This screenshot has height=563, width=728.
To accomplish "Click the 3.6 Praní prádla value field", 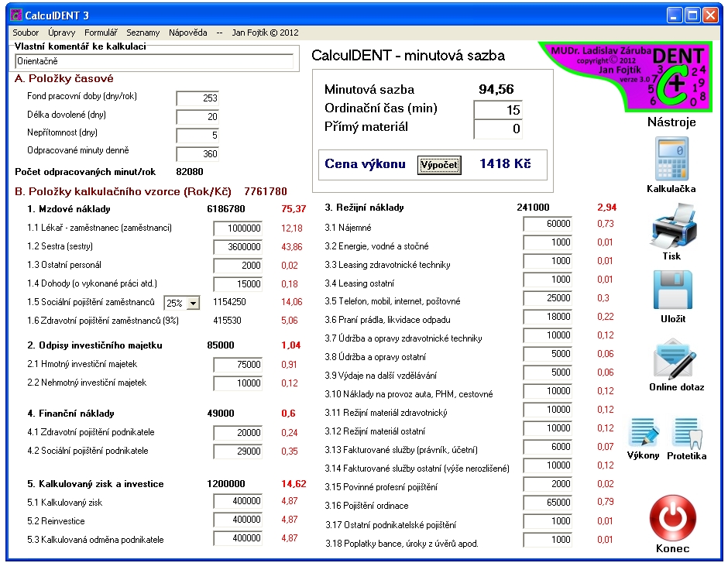I will [x=548, y=317].
